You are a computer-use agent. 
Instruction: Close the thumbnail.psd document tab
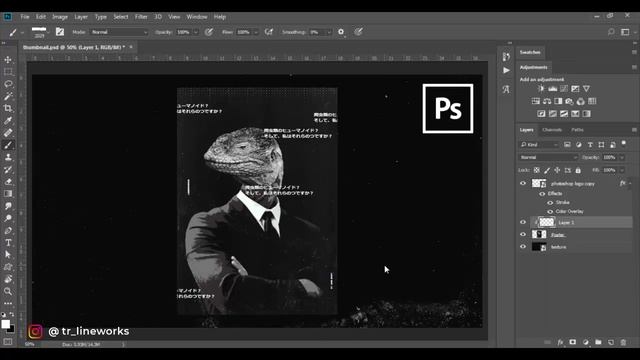point(131,47)
